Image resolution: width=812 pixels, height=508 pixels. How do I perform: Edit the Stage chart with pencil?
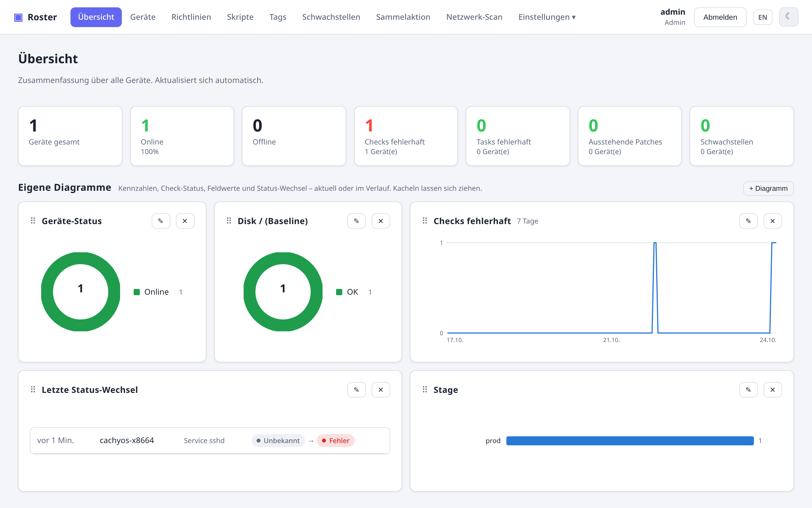pyautogui.click(x=748, y=389)
